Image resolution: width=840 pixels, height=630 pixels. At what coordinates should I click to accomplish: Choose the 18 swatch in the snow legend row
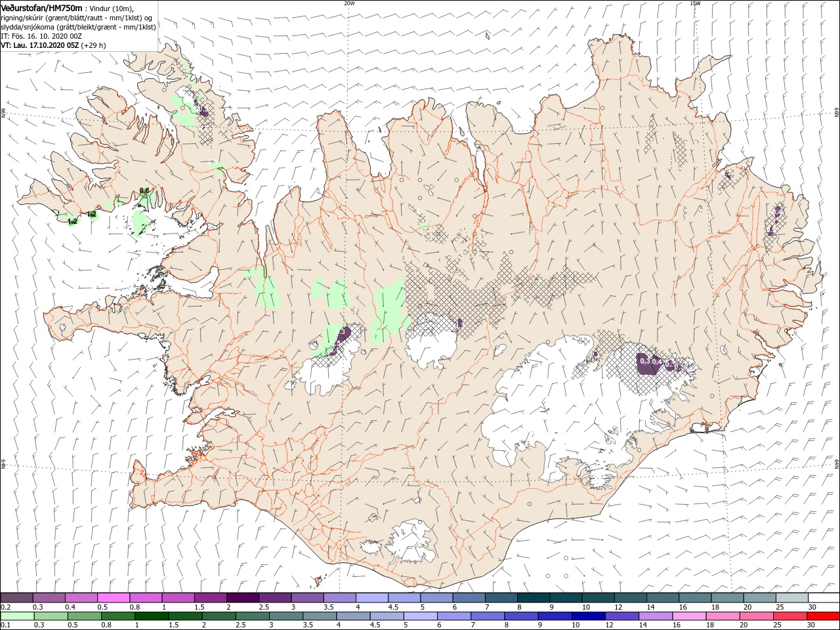(x=727, y=598)
